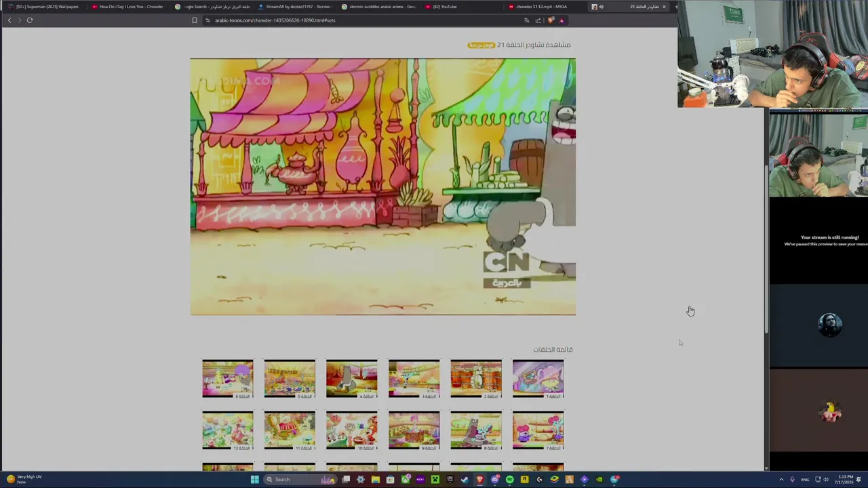Viewport: 868px width, 488px height.
Task: Open the weather widget on the taskbar
Action: [24, 479]
